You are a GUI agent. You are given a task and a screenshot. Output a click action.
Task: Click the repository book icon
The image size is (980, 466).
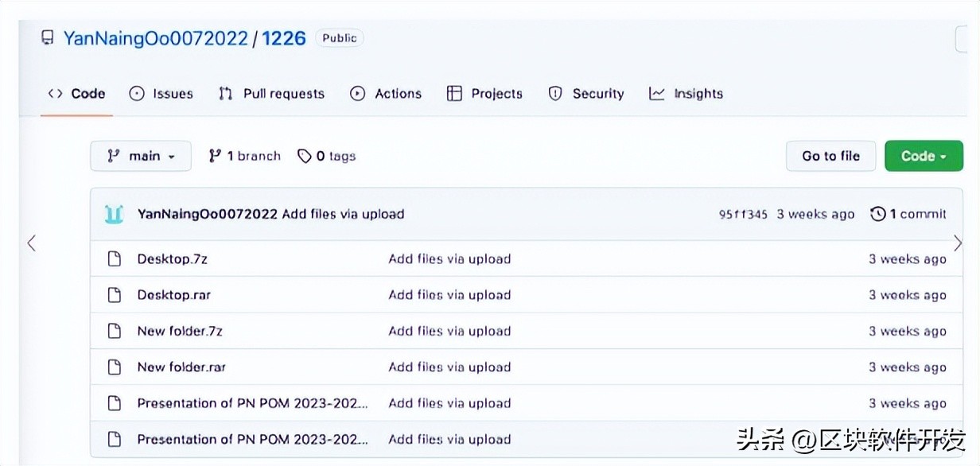[x=48, y=38]
